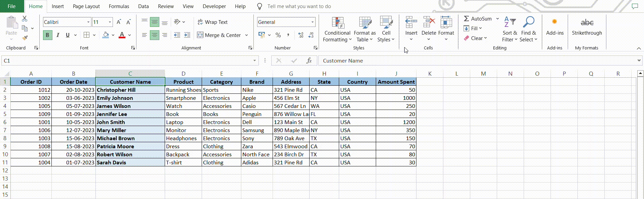Click Accounting Number Format icon
Image resolution: width=644 pixels, height=199 pixels.
262,35
